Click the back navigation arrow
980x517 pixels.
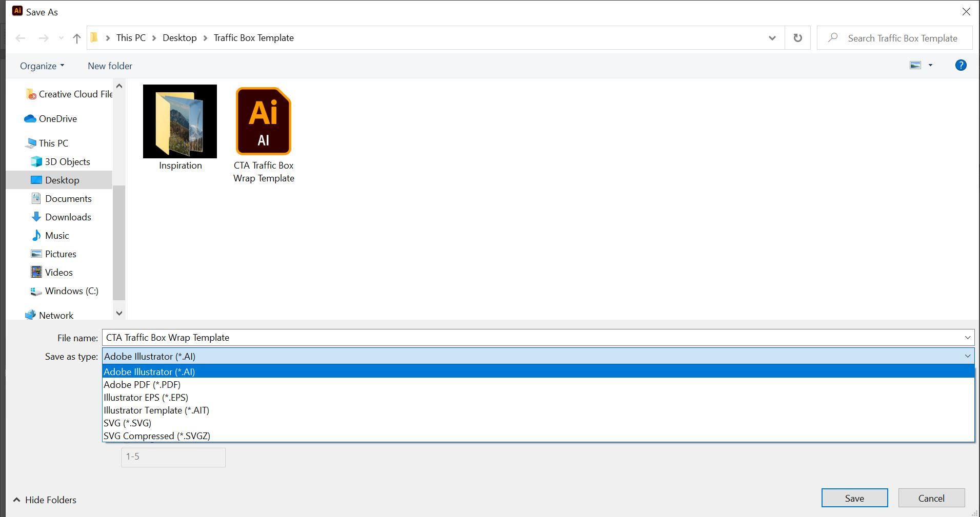(20, 37)
